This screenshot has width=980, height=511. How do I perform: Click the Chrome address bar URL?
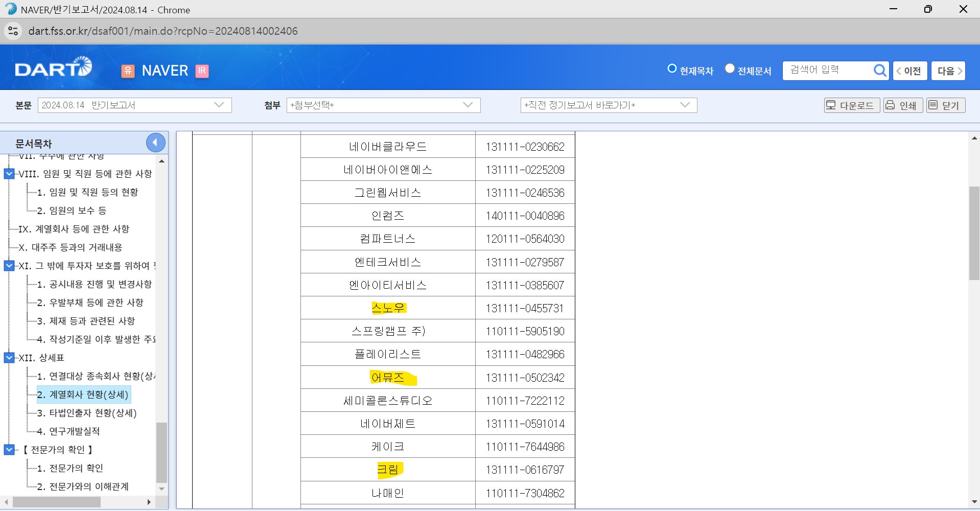pos(163,31)
